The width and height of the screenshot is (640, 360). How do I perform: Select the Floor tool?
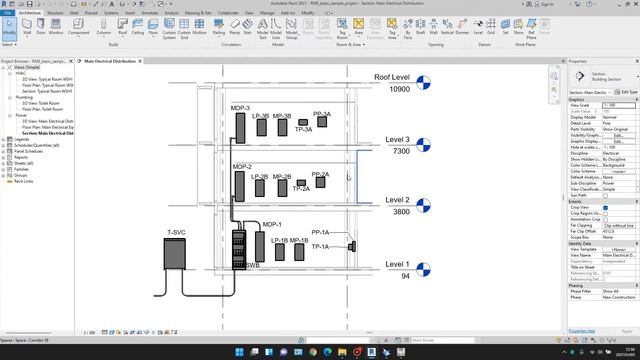pos(153,27)
